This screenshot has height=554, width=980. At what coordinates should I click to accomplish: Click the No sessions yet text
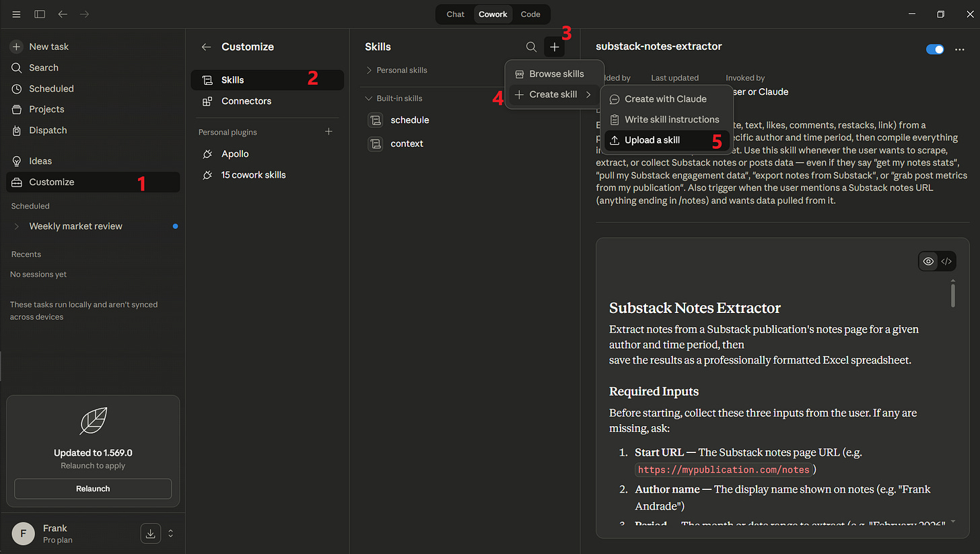(38, 274)
